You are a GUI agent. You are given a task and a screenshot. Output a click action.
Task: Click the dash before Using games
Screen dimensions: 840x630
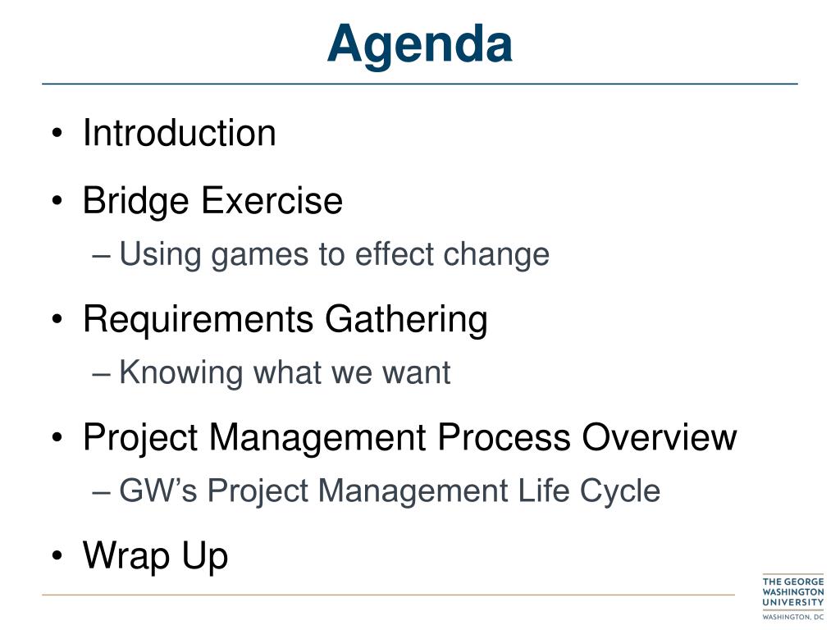(x=101, y=257)
